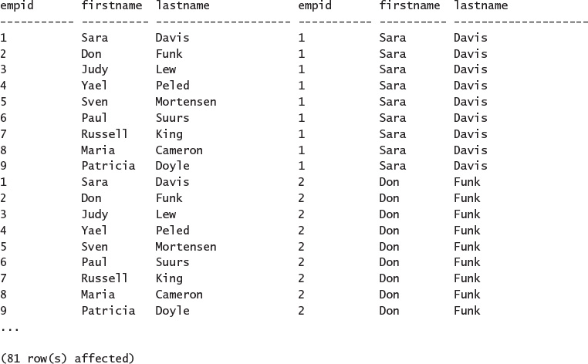The height and width of the screenshot is (364, 588).
Task: Click the bottommost "Don" in the right firstname column
Action: tap(390, 311)
